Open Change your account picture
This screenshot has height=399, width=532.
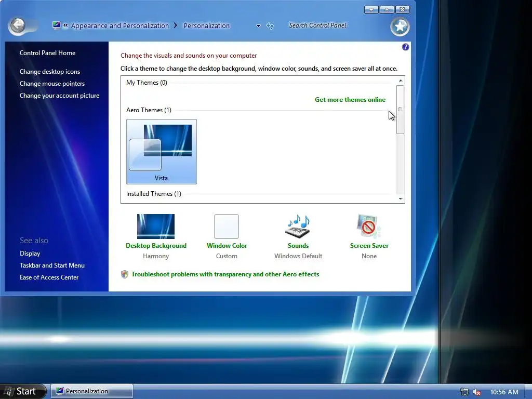pos(59,96)
